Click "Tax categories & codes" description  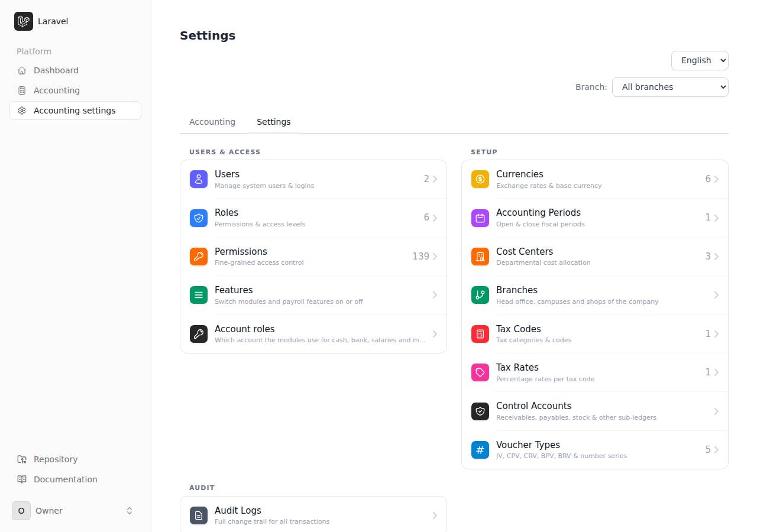coord(533,340)
